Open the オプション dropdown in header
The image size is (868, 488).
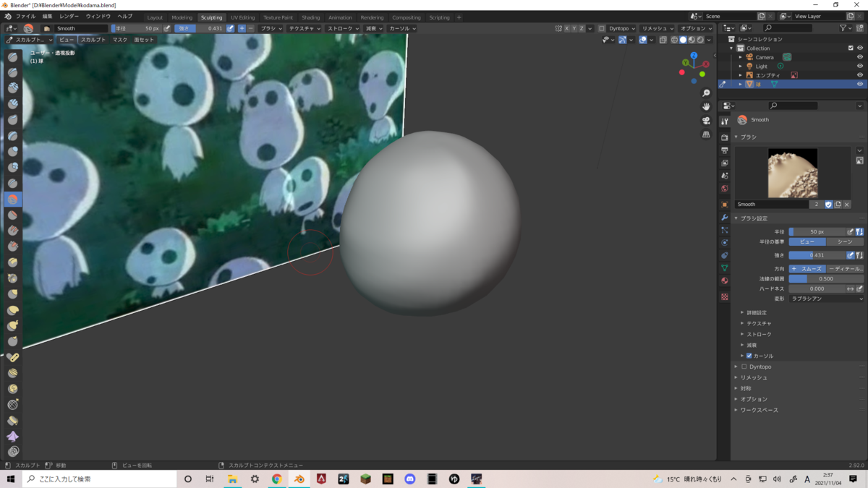(697, 28)
